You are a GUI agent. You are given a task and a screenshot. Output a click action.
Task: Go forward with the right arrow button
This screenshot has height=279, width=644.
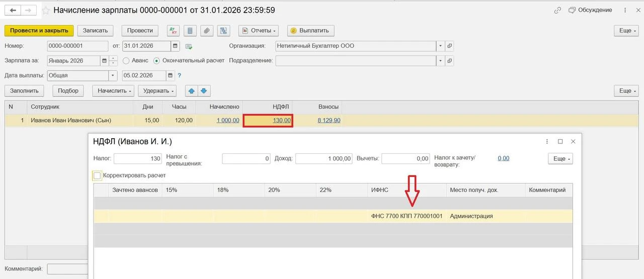[29, 10]
